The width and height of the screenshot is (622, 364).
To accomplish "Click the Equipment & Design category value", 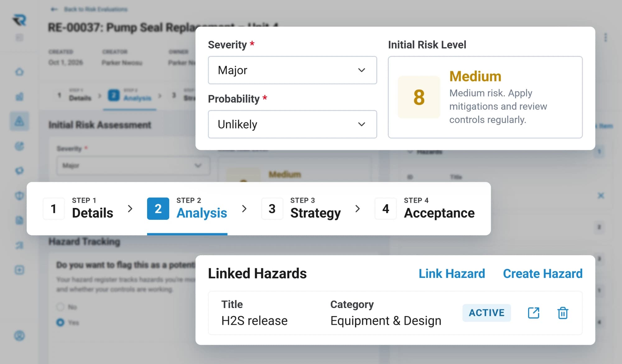I will (x=386, y=320).
